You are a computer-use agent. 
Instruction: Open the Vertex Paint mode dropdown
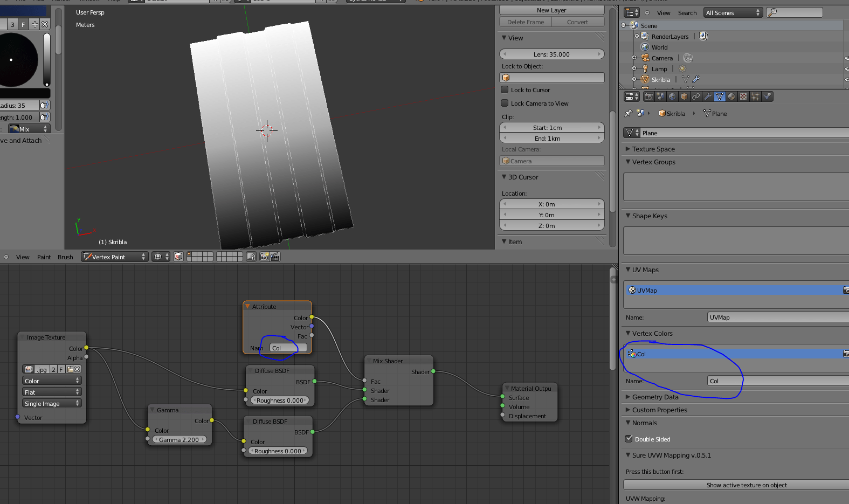click(x=114, y=257)
